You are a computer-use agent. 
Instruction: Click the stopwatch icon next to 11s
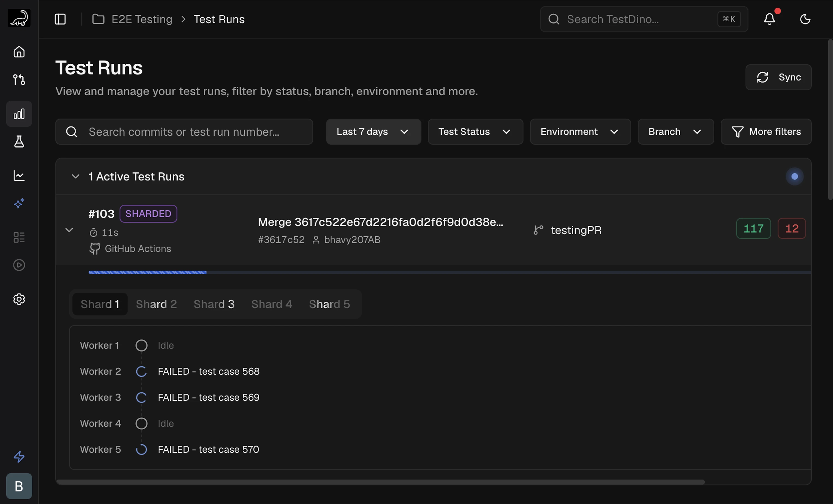click(x=94, y=233)
